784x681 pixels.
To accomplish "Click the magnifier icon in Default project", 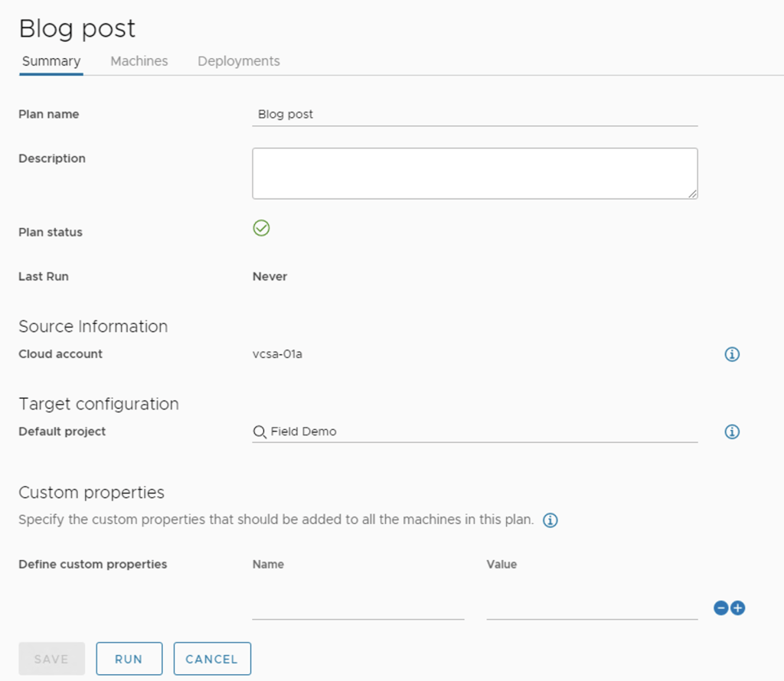I will click(x=260, y=432).
